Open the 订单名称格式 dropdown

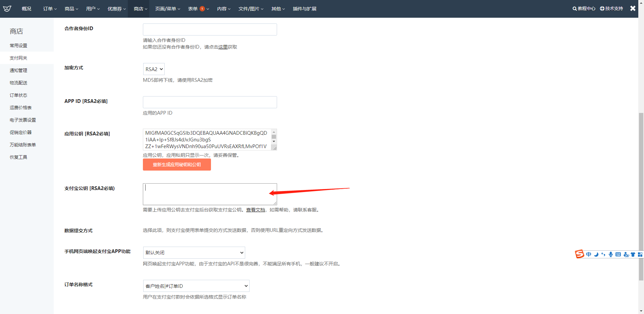[x=196, y=286]
